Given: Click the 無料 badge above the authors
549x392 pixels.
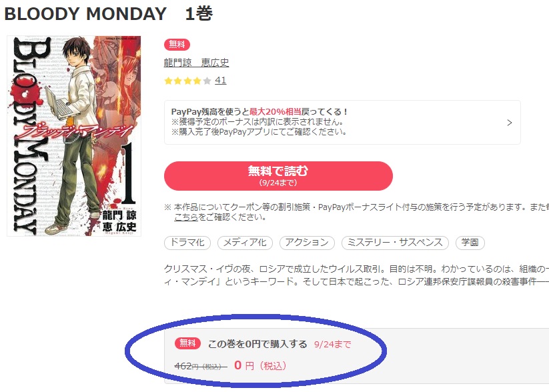Looking at the screenshot, I should pyautogui.click(x=177, y=45).
